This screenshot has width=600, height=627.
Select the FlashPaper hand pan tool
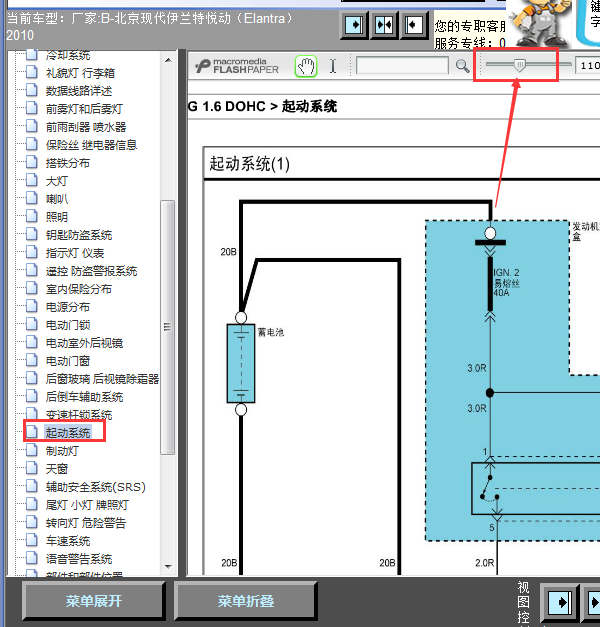[x=306, y=66]
